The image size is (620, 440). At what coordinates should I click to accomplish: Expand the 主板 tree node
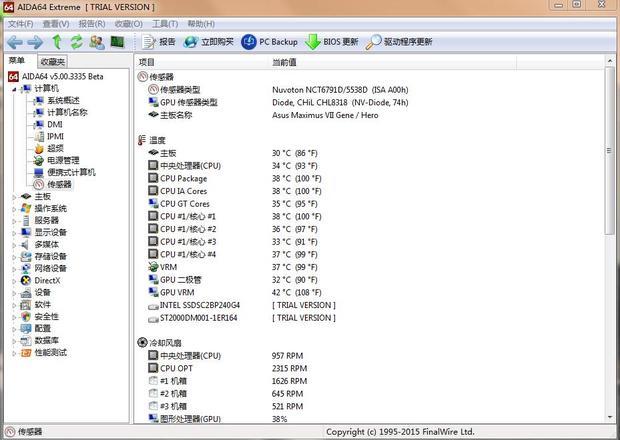pyautogui.click(x=14, y=197)
